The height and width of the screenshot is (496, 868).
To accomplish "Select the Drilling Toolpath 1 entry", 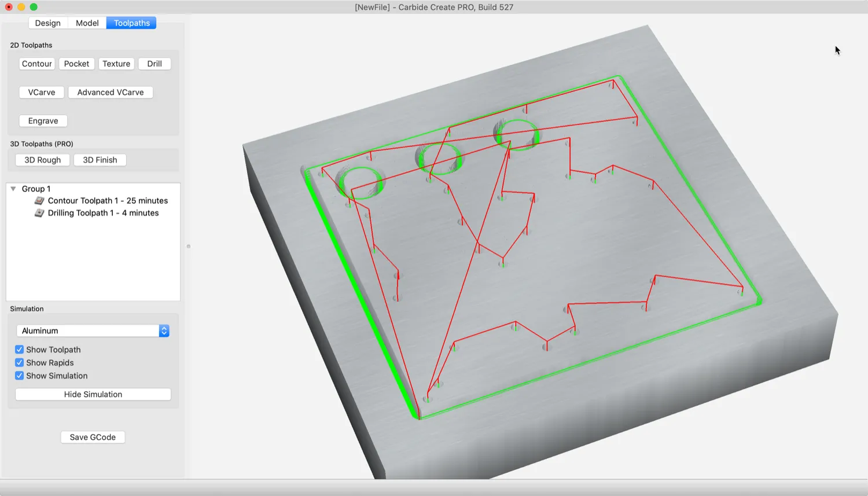I will pos(104,213).
